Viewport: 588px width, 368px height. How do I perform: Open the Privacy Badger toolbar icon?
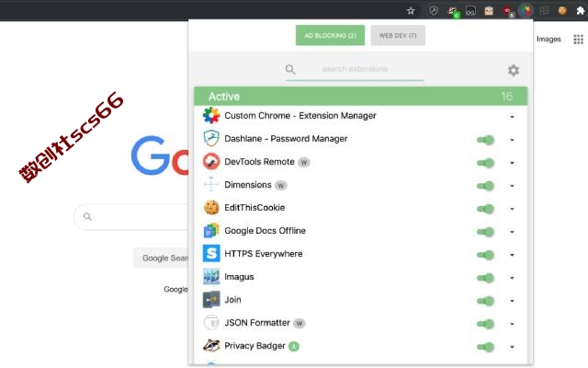[453, 11]
